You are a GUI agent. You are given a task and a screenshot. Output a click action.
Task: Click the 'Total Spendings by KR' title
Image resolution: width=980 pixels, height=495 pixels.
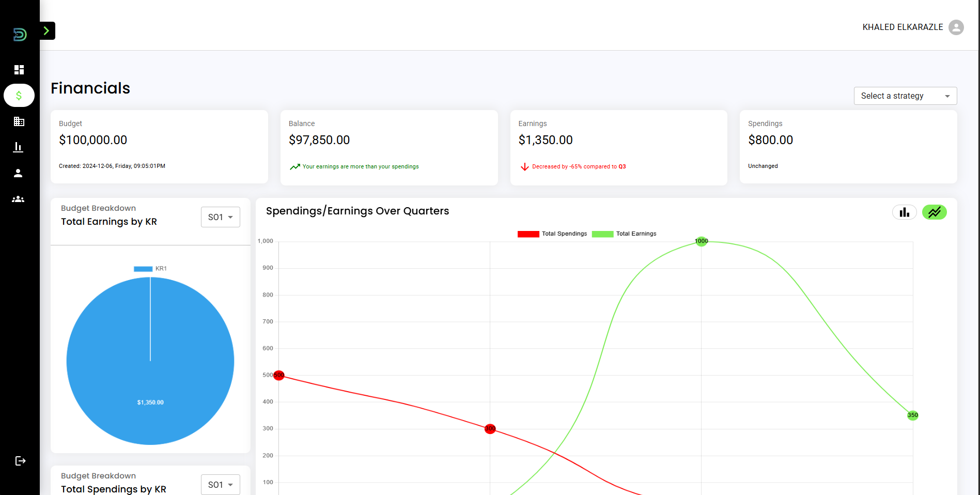114,489
